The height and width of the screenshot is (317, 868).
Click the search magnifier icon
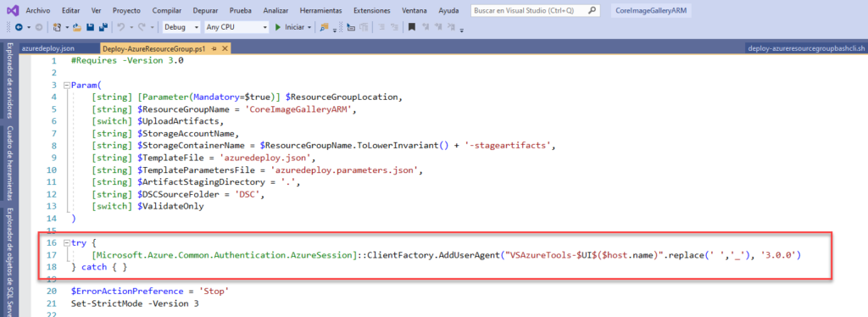point(593,10)
